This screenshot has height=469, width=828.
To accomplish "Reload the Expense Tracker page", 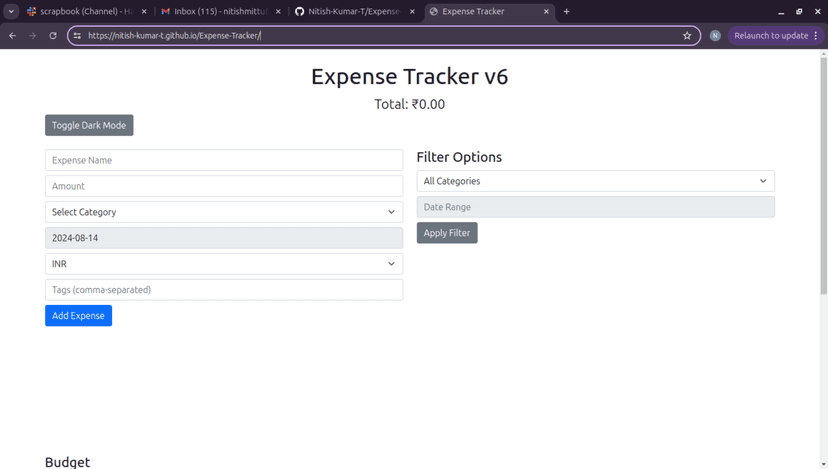I will pyautogui.click(x=53, y=35).
